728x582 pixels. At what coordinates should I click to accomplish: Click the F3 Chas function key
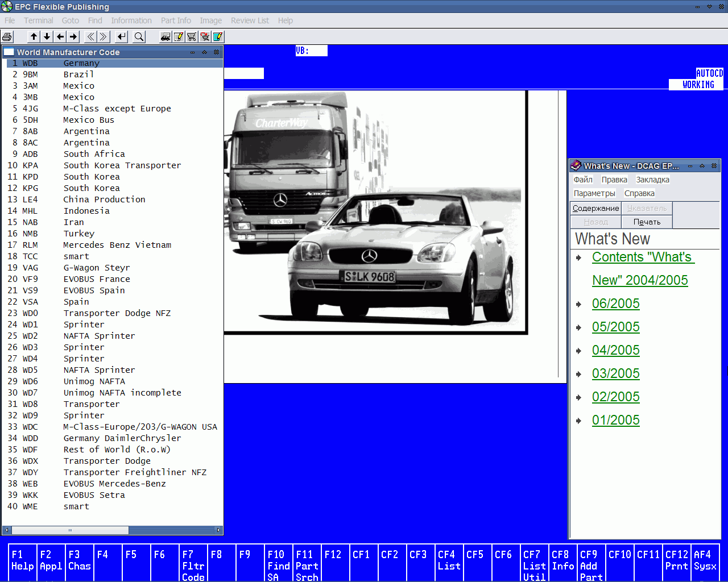pos(80,563)
